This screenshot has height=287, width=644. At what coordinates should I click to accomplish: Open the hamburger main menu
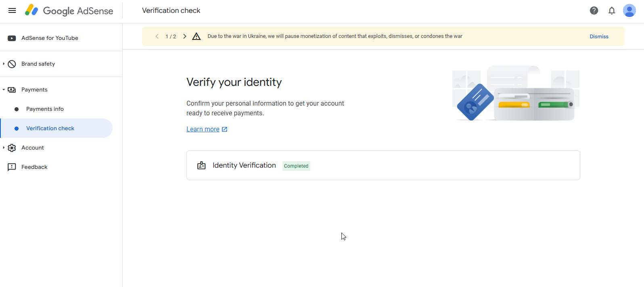pyautogui.click(x=12, y=10)
